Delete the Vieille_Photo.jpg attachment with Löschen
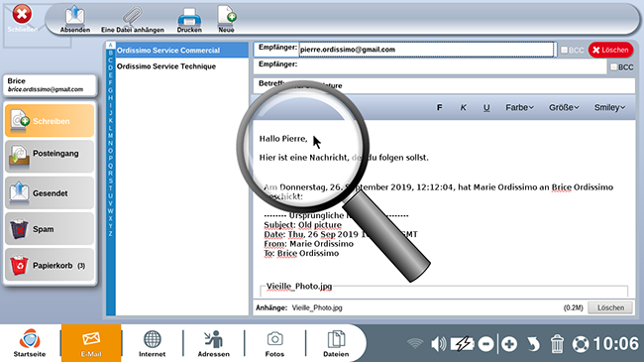Viewport: 644px width, 362px height. click(610, 307)
